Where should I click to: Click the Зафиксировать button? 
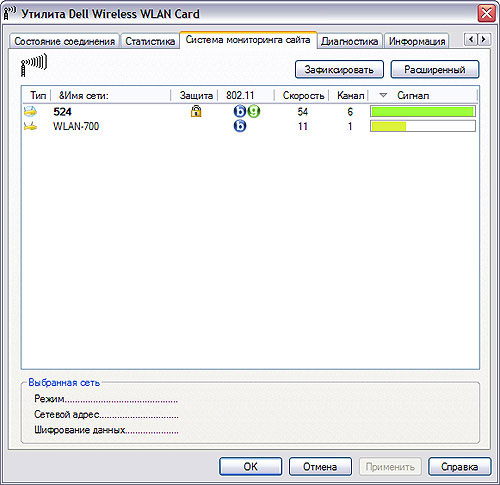click(339, 69)
